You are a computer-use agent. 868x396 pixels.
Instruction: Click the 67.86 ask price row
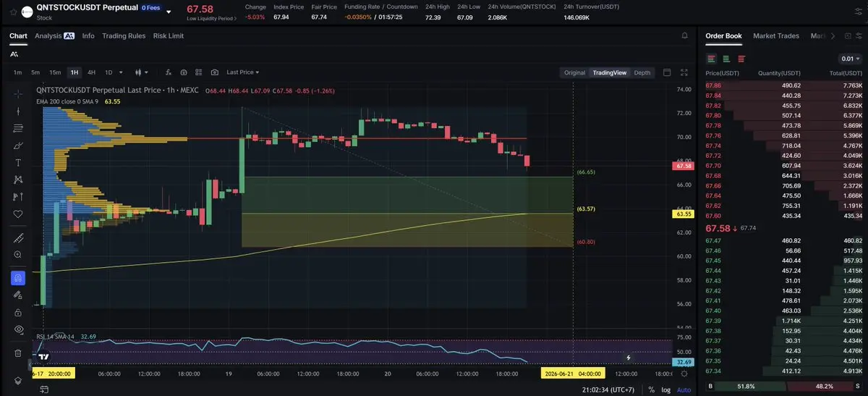783,85
